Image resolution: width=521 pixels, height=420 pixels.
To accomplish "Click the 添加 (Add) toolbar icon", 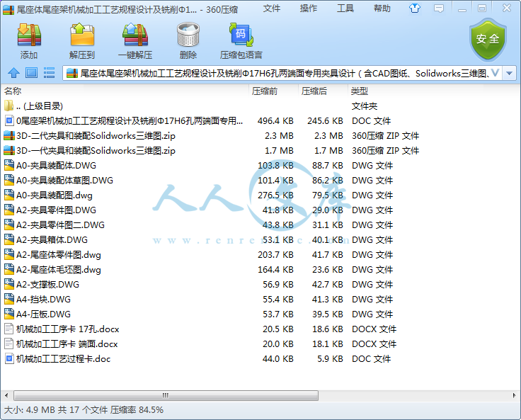I will pyautogui.click(x=29, y=35).
